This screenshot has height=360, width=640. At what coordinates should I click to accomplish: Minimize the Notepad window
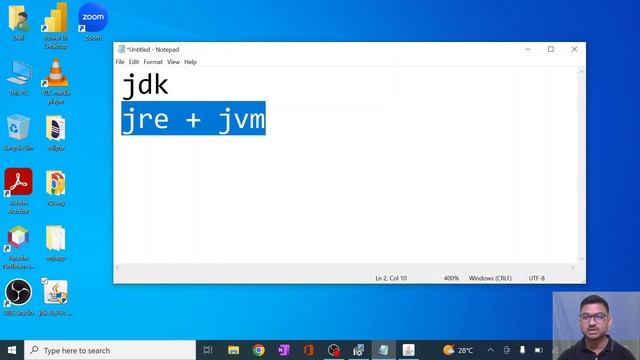[528, 49]
